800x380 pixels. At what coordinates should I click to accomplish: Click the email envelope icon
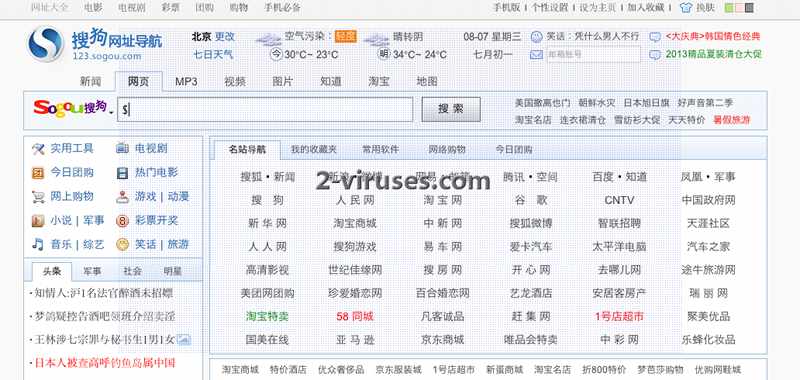536,55
